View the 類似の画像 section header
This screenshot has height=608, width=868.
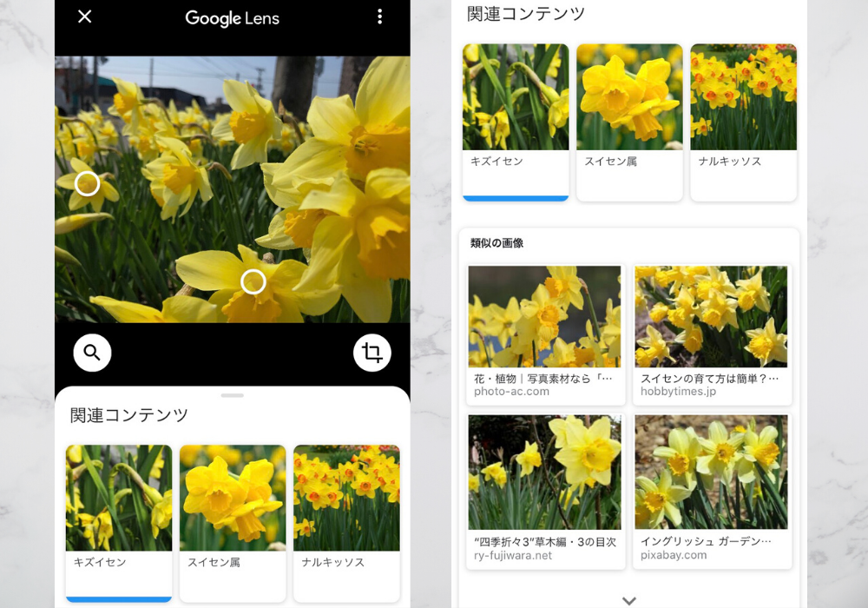496,243
